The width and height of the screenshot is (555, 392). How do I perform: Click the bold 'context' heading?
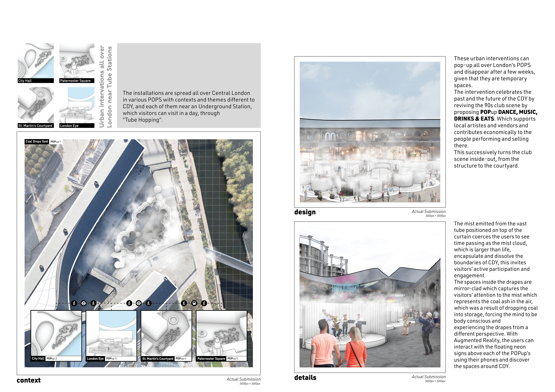click(28, 380)
